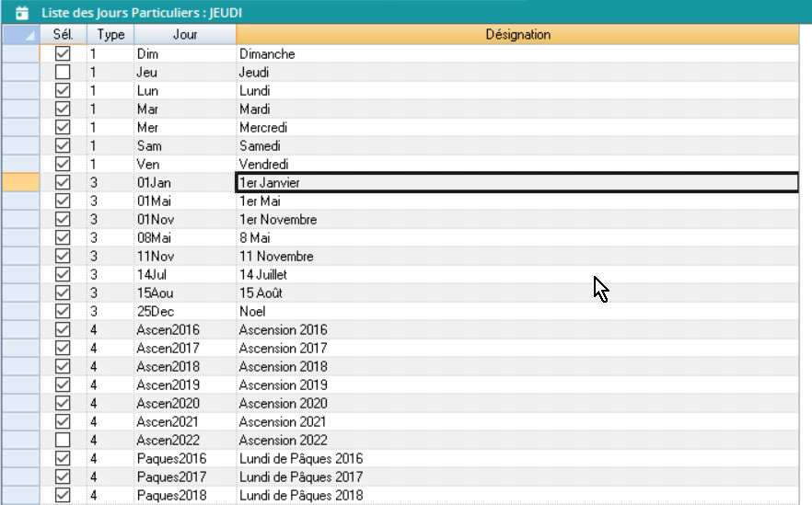Click the 1er Janvier designation field

click(x=516, y=183)
